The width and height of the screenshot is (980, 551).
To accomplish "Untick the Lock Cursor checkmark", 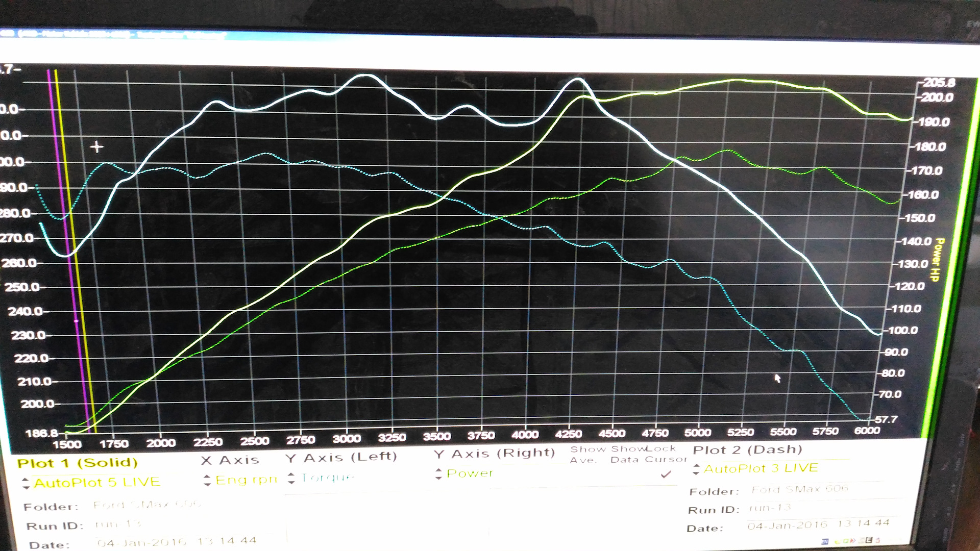I will (666, 474).
